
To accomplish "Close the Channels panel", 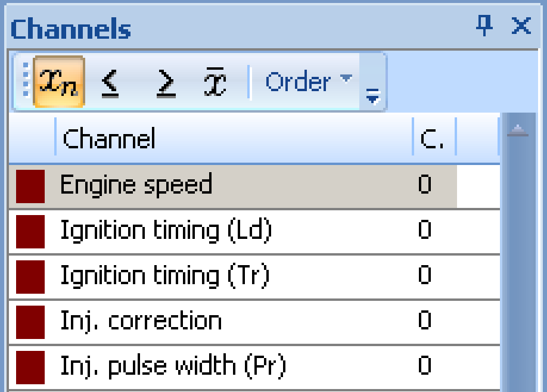I will point(521,26).
